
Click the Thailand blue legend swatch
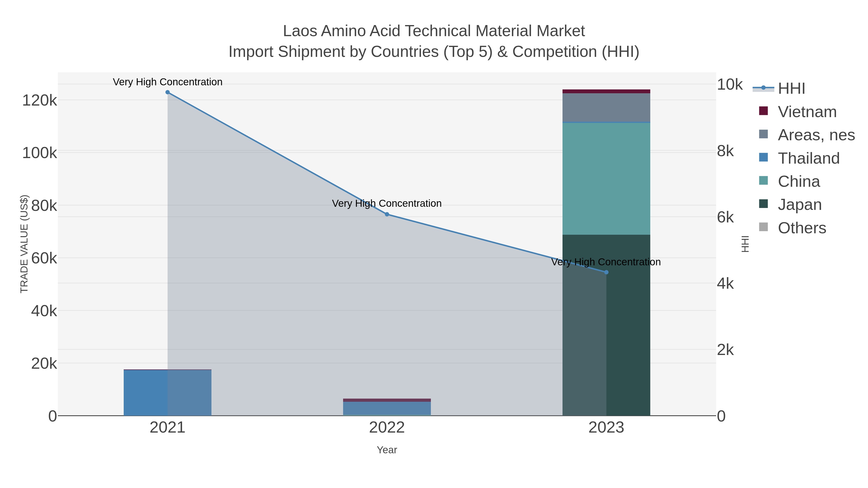pos(764,157)
